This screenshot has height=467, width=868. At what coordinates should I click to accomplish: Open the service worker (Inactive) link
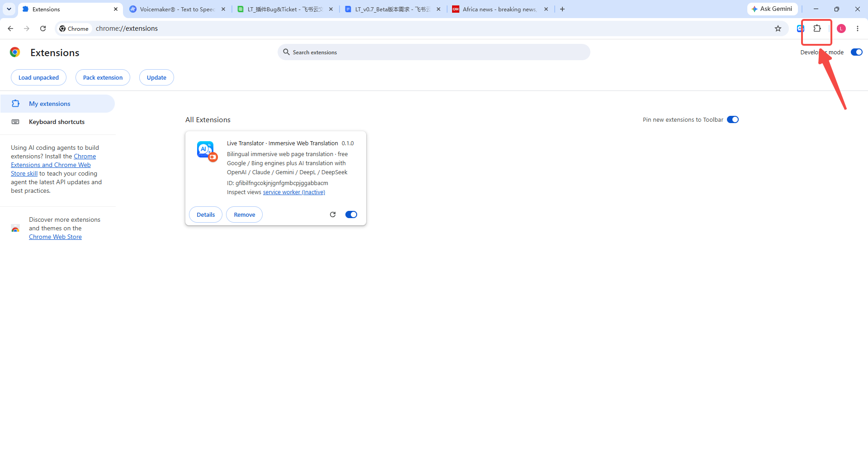[x=294, y=192]
